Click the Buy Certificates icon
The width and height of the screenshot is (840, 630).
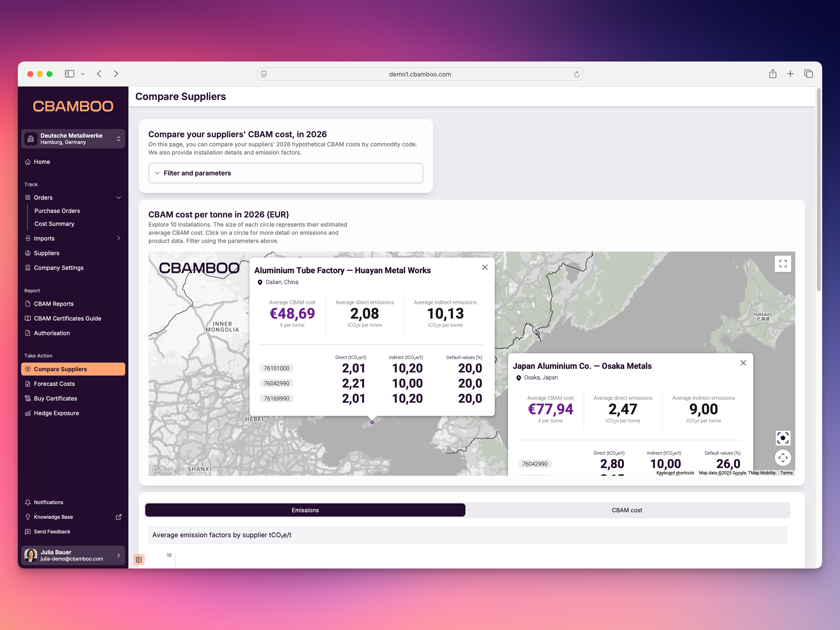(28, 398)
